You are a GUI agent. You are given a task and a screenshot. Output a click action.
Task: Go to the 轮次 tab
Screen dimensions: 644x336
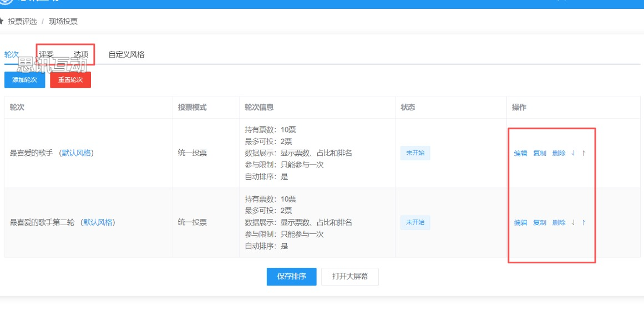[x=12, y=54]
